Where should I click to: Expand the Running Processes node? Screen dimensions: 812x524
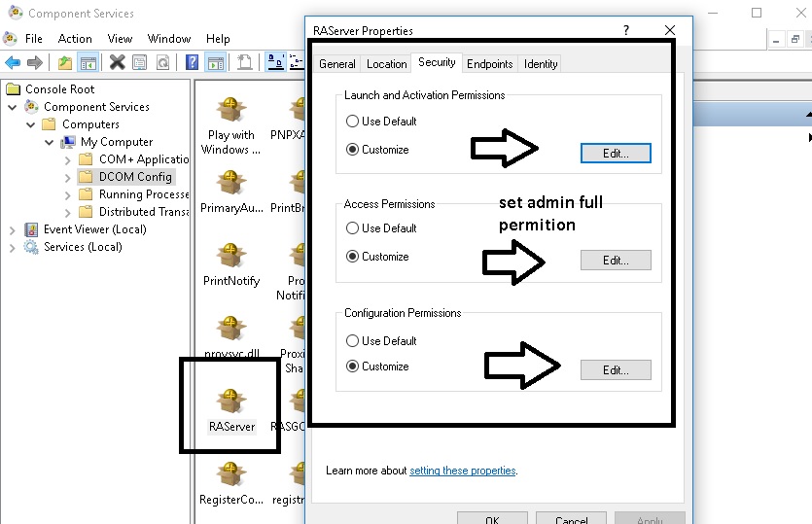(68, 195)
